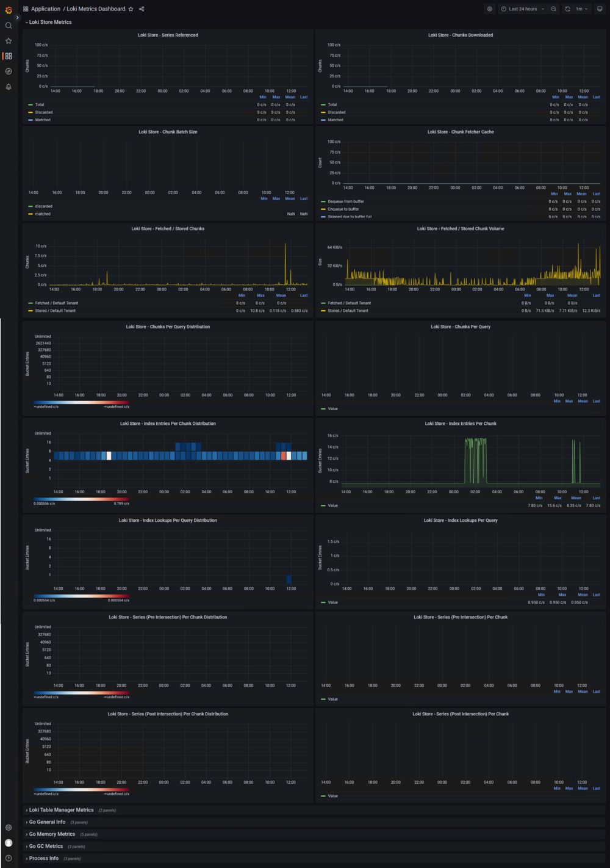Toggle discarded series in Chunk Batch Size legend

(x=43, y=206)
